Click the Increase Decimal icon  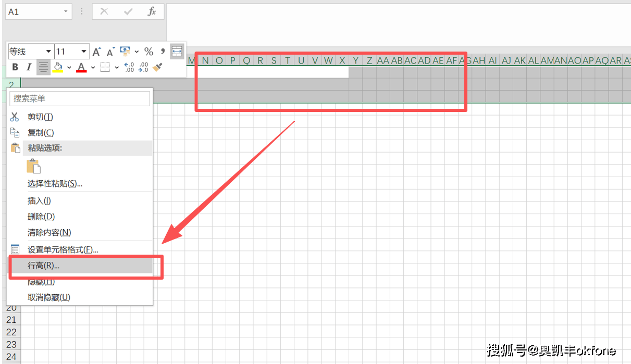click(129, 67)
